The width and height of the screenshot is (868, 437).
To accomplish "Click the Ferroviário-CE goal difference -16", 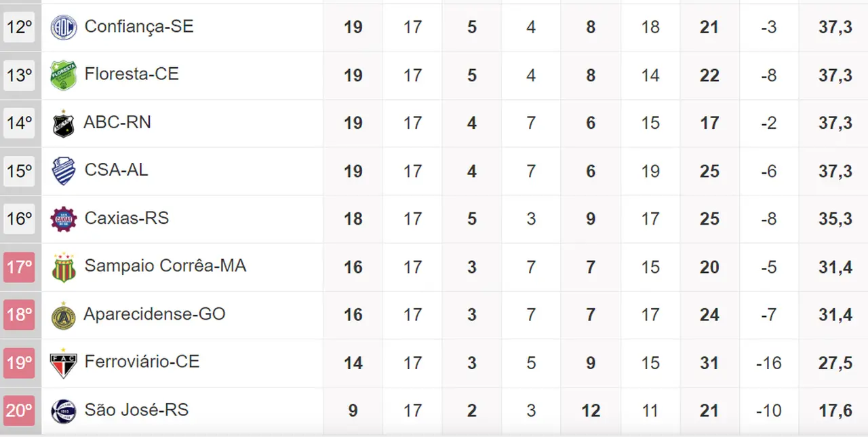I will pyautogui.click(x=768, y=363).
